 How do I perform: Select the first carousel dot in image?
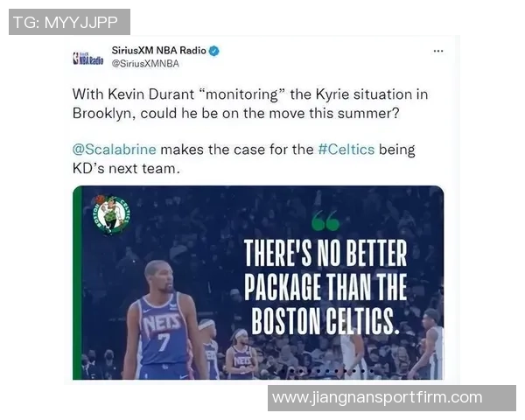point(292,371)
